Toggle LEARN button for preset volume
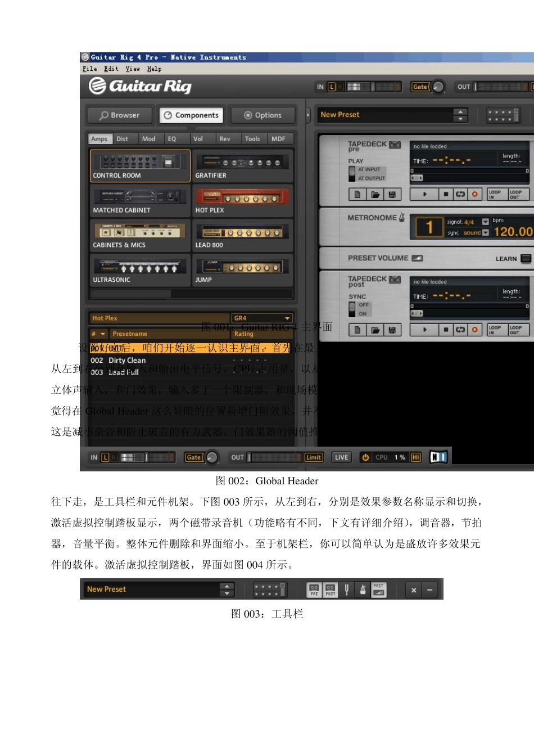This screenshot has width=534, height=756. coord(526,258)
